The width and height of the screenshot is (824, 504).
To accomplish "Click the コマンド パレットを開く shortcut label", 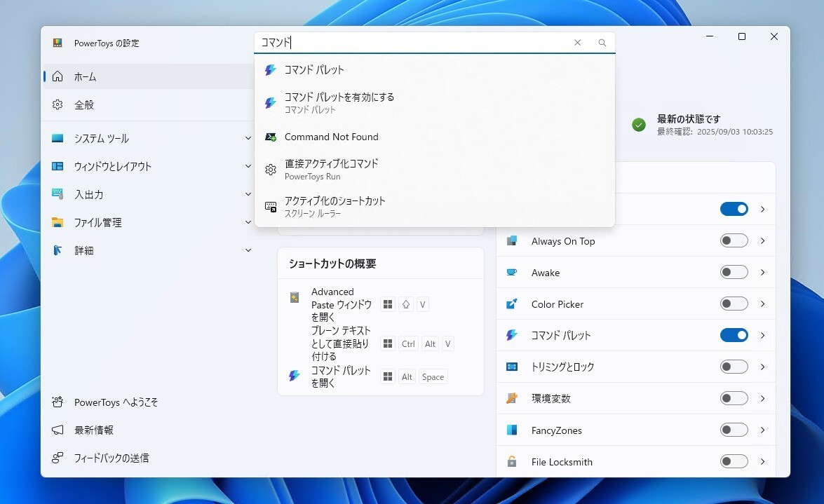I will pyautogui.click(x=341, y=377).
